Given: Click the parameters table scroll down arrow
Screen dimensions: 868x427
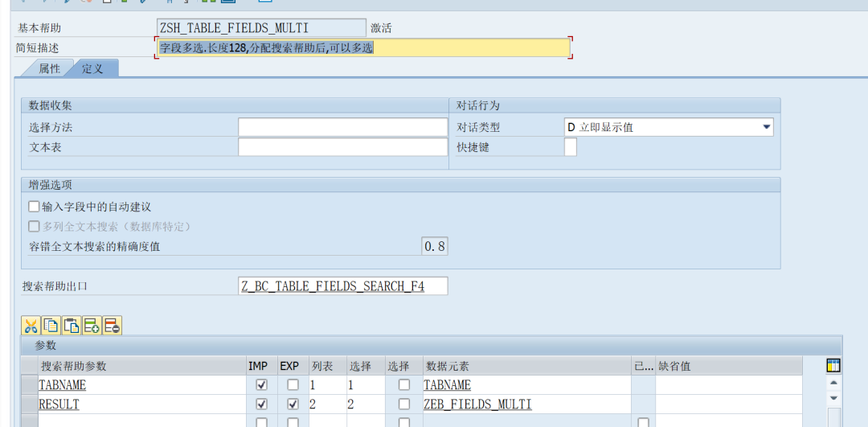Looking at the screenshot, I should click(x=833, y=397).
